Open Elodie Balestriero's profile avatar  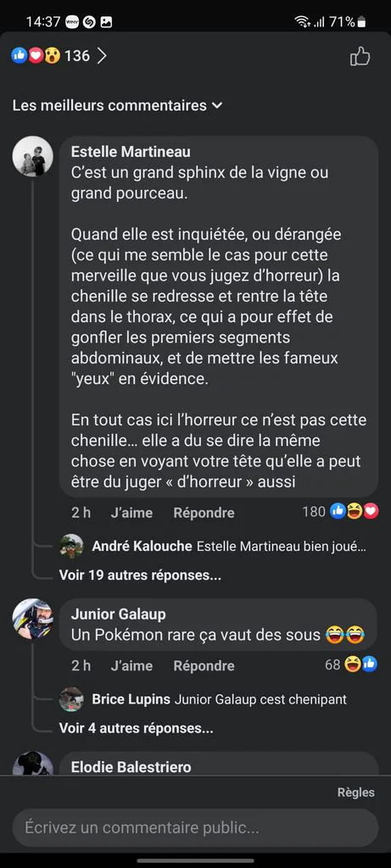click(x=33, y=765)
